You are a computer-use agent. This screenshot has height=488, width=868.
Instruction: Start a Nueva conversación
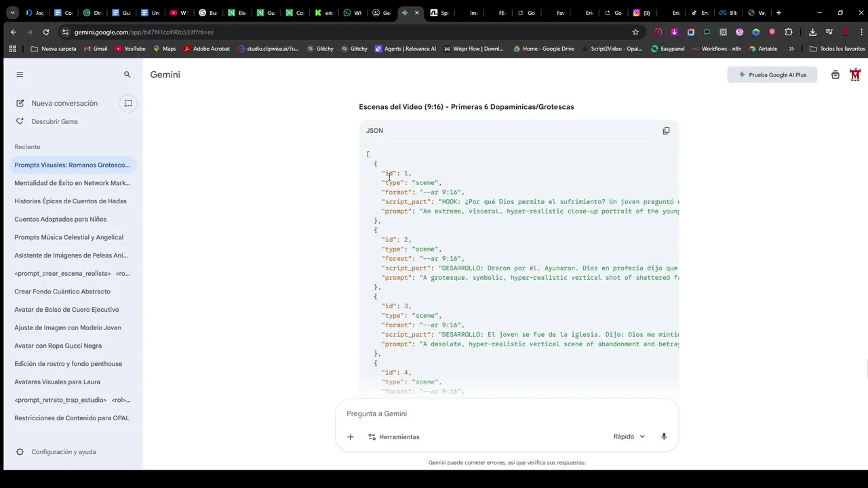(64, 103)
